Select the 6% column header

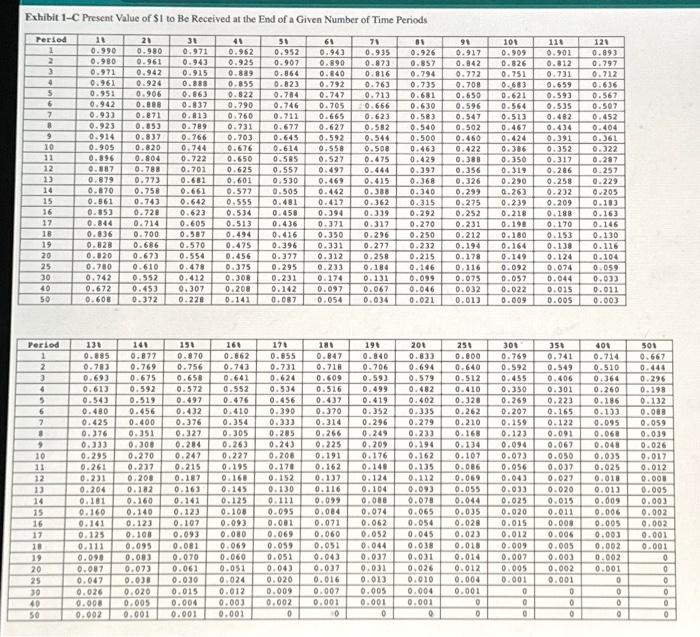click(331, 41)
